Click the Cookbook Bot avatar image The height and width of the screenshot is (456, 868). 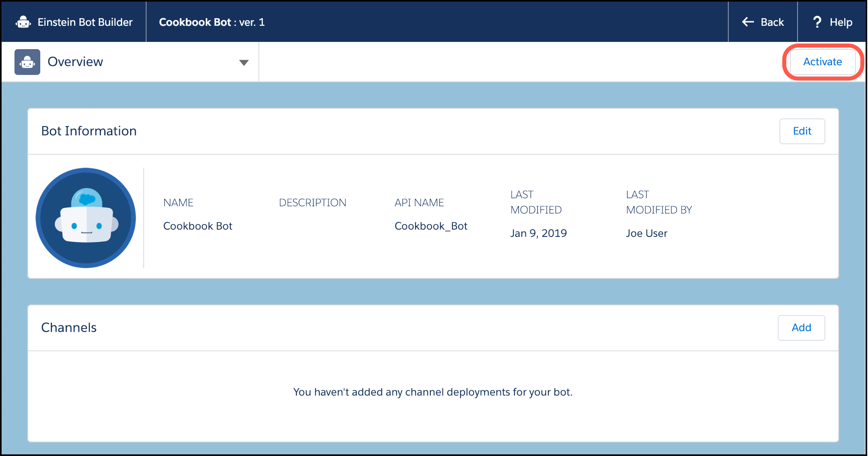pyautogui.click(x=86, y=218)
